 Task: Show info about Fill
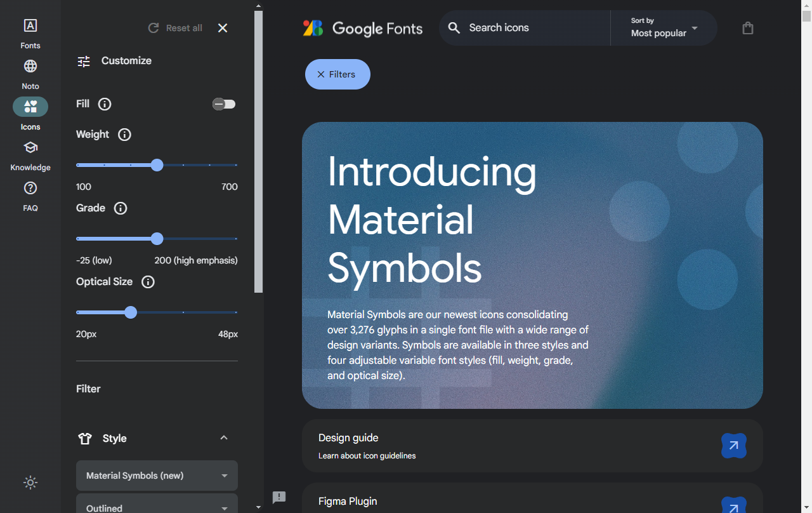coord(105,104)
